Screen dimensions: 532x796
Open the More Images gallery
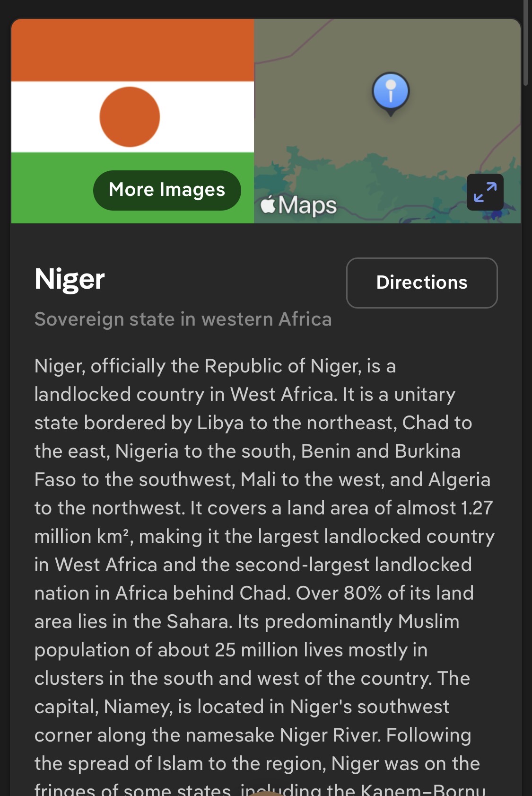pos(167,190)
